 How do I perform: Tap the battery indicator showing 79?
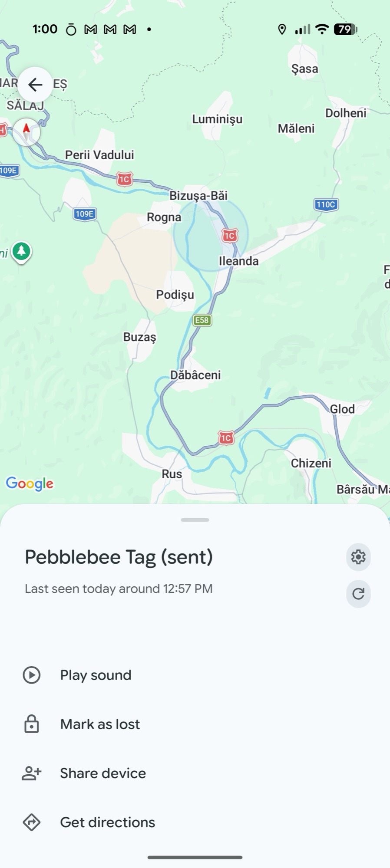344,29
